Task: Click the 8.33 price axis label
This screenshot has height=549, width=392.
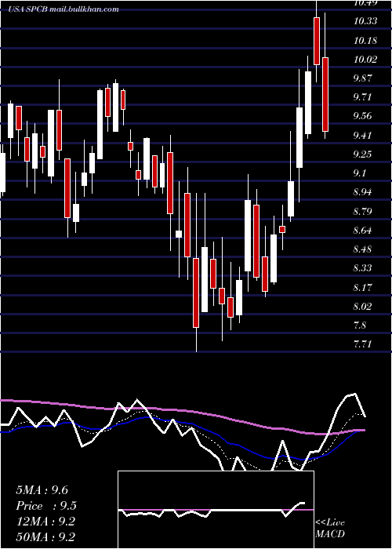Action: 362,268
